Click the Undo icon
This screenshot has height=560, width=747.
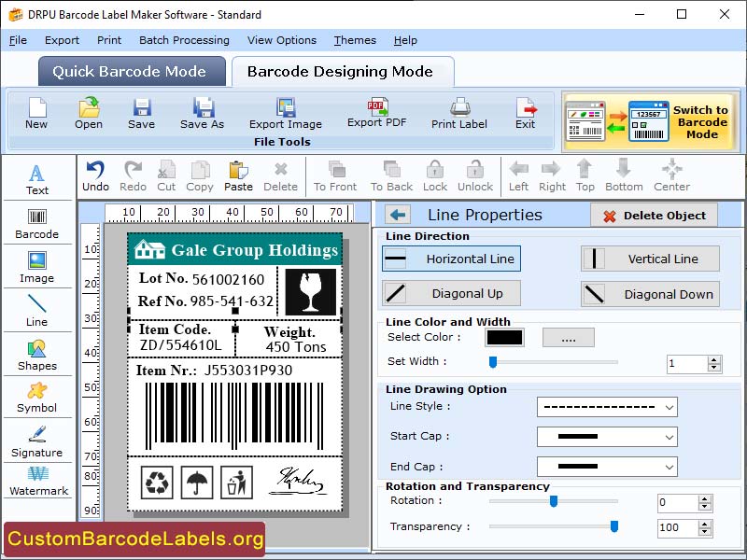(x=97, y=176)
